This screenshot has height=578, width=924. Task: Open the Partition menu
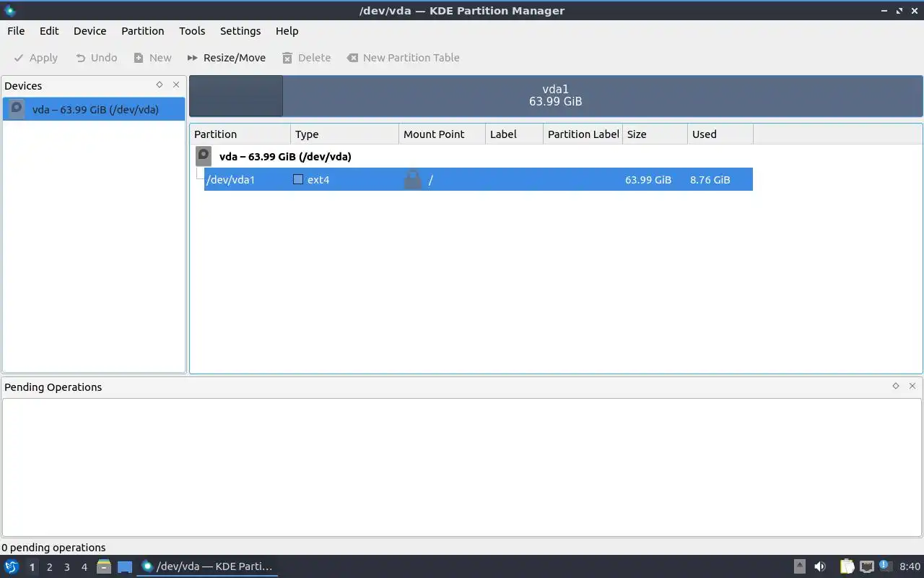142,31
